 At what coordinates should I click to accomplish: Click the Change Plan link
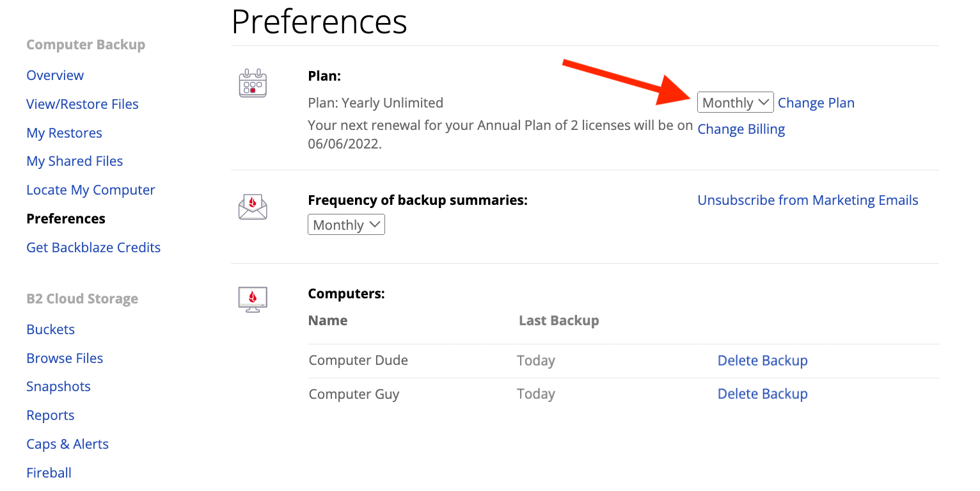(x=816, y=103)
